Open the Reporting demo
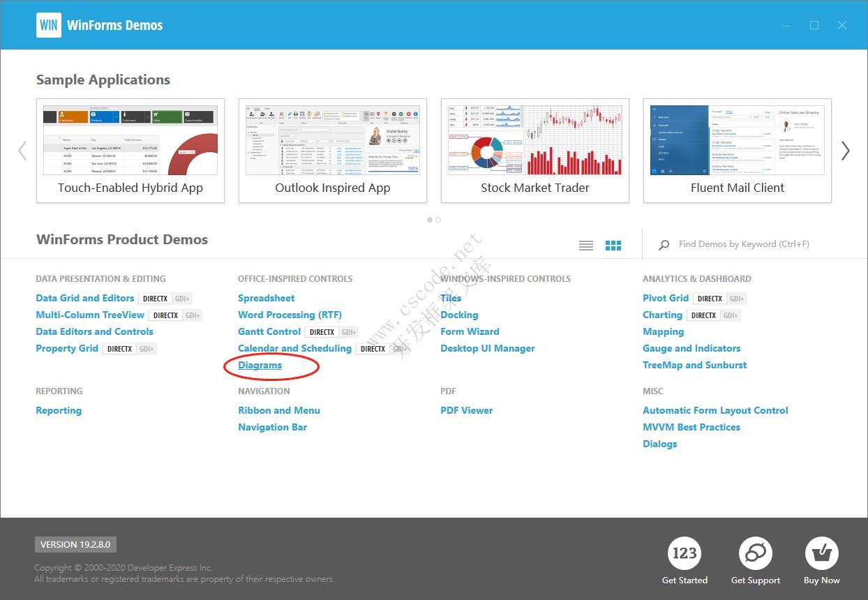Viewport: 868px width, 600px height. click(x=59, y=410)
